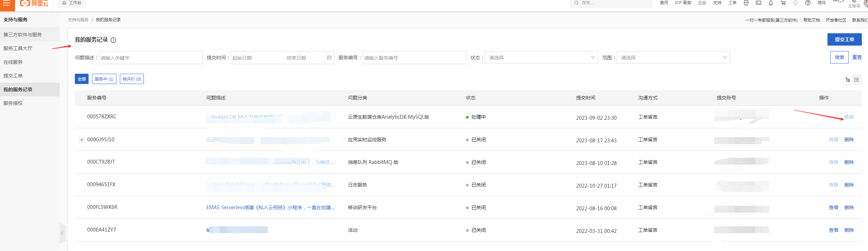View ticket 000578ZXRC via 查看
Image resolution: width=868 pixels, height=251 pixels.
pos(849,117)
